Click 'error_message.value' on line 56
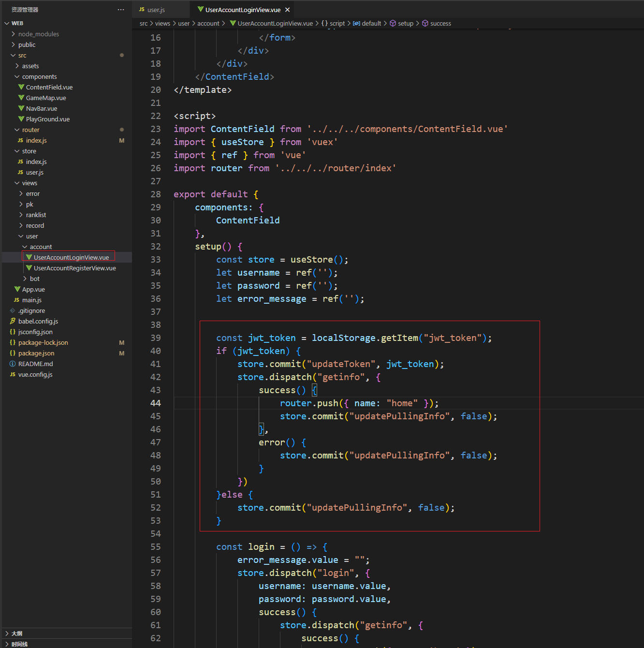Screen dimensions: 644x648 (288, 560)
